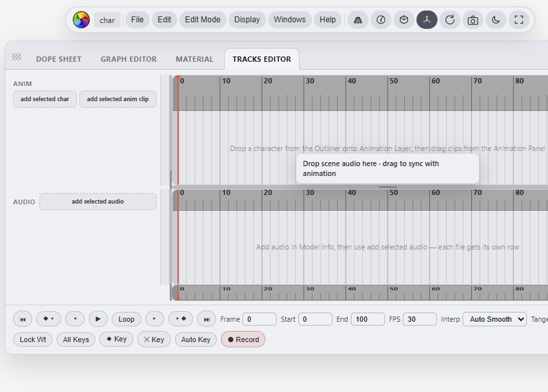Click add selected anim clip button
The width and height of the screenshot is (548, 392).
click(118, 99)
